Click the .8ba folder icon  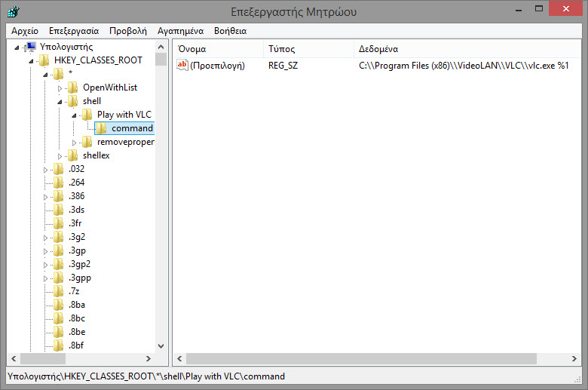point(59,305)
